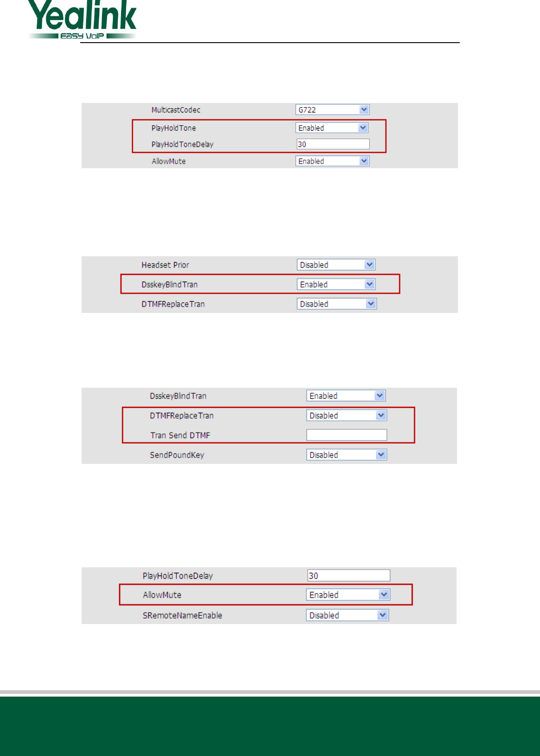Open the red-outlined AllowMute dropdown
This screenshot has height=756, width=540.
(348, 595)
